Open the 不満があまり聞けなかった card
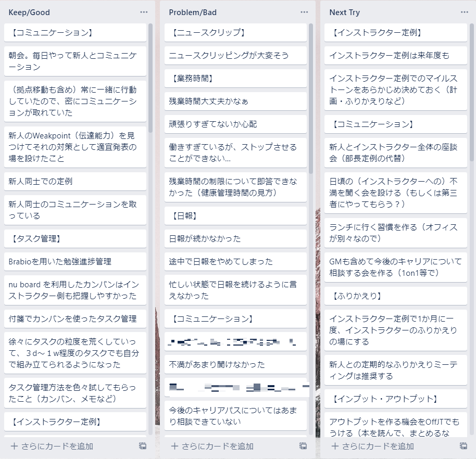 coord(235,364)
